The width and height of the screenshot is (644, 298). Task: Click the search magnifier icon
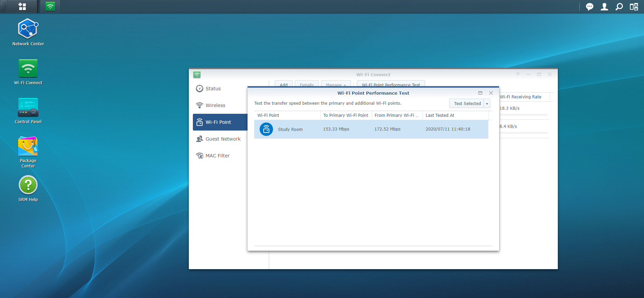coord(619,7)
